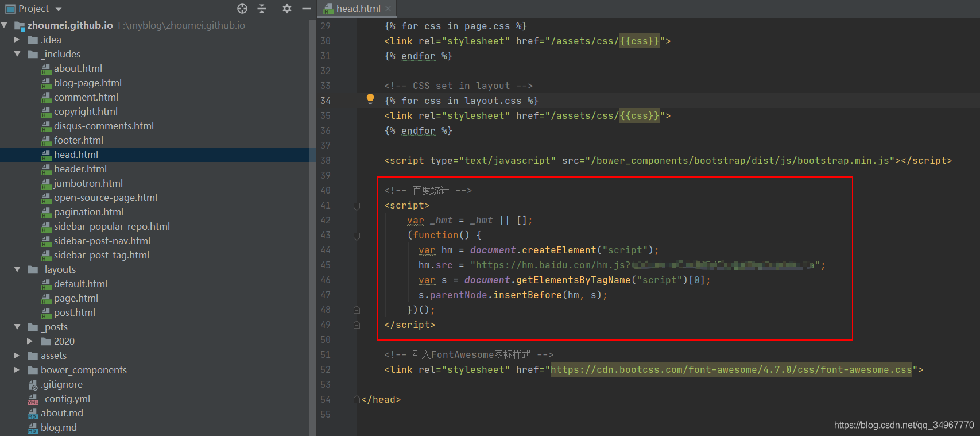Click the .gitignore file icon
Screen dimensions: 980x436
coord(33,385)
